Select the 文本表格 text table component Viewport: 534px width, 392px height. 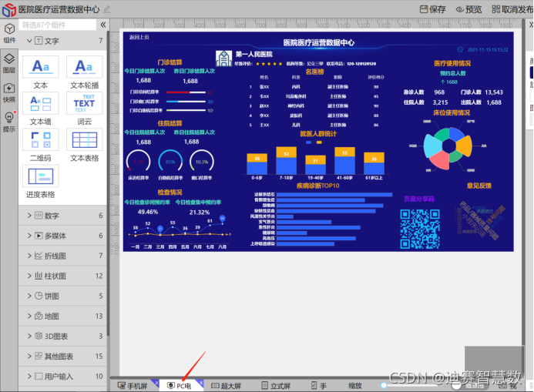click(85, 146)
